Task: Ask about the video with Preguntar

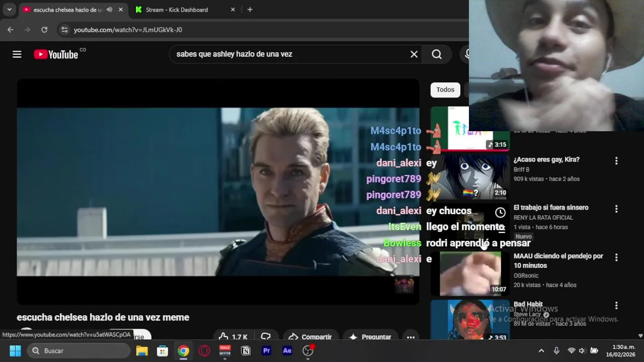Action: 370,337
